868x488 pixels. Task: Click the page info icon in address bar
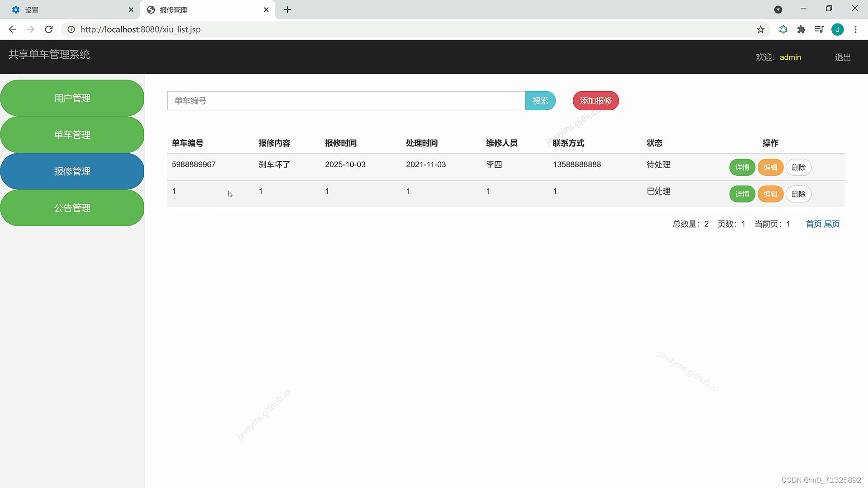pos(71,29)
